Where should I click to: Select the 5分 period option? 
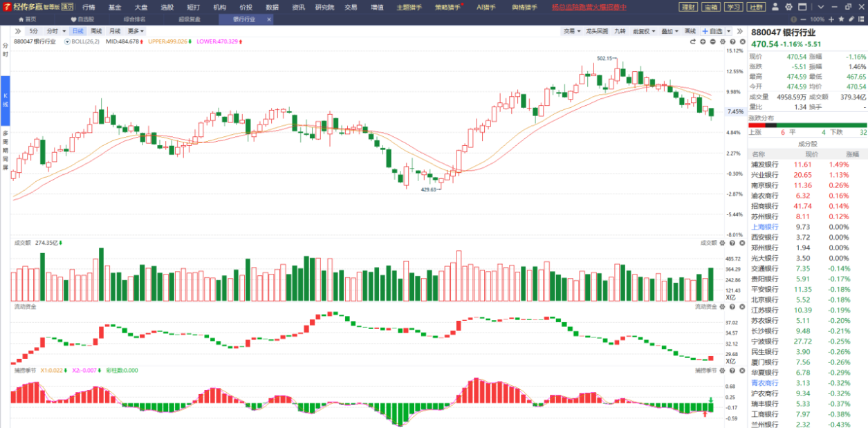point(34,31)
